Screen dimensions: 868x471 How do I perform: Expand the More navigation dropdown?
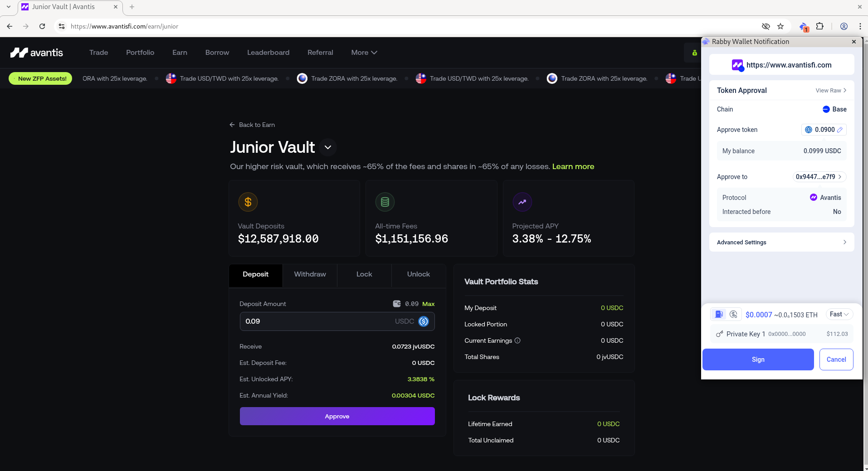pyautogui.click(x=364, y=53)
